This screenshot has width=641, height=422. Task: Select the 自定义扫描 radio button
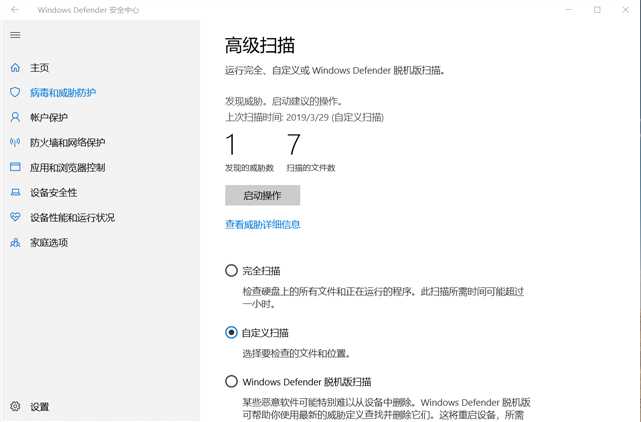coord(231,332)
